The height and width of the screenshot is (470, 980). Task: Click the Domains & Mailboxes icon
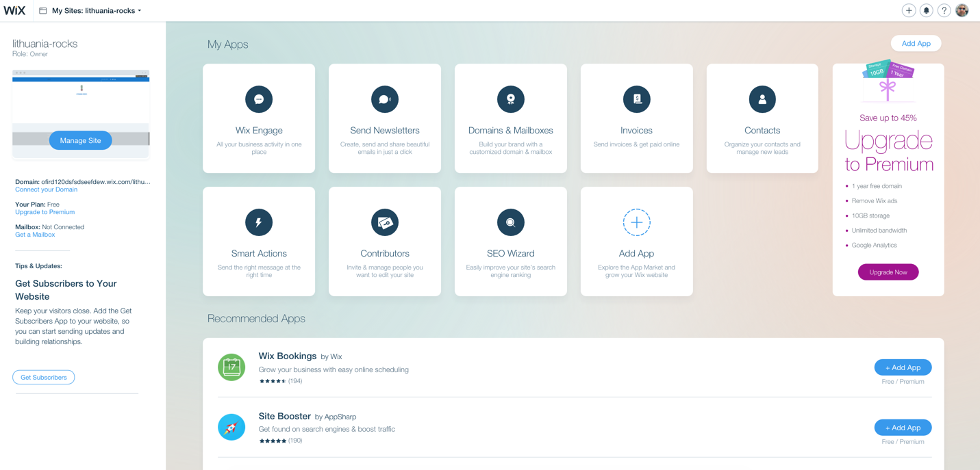(511, 99)
